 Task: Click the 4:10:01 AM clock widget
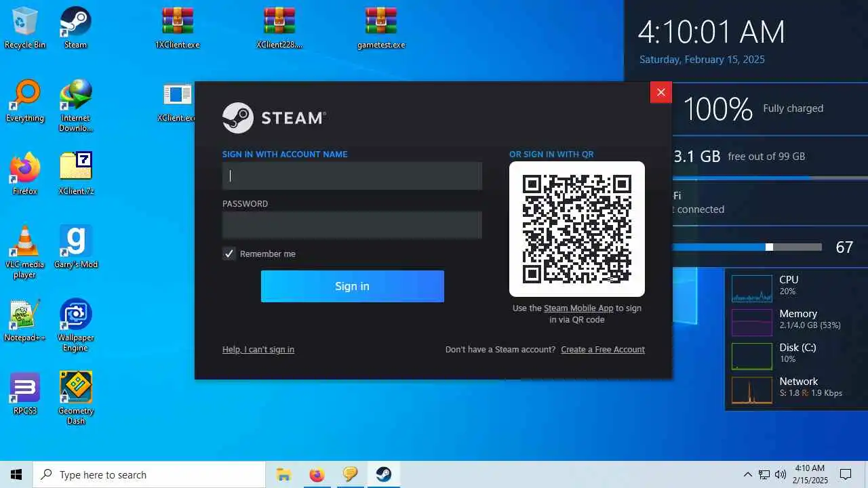pos(711,32)
